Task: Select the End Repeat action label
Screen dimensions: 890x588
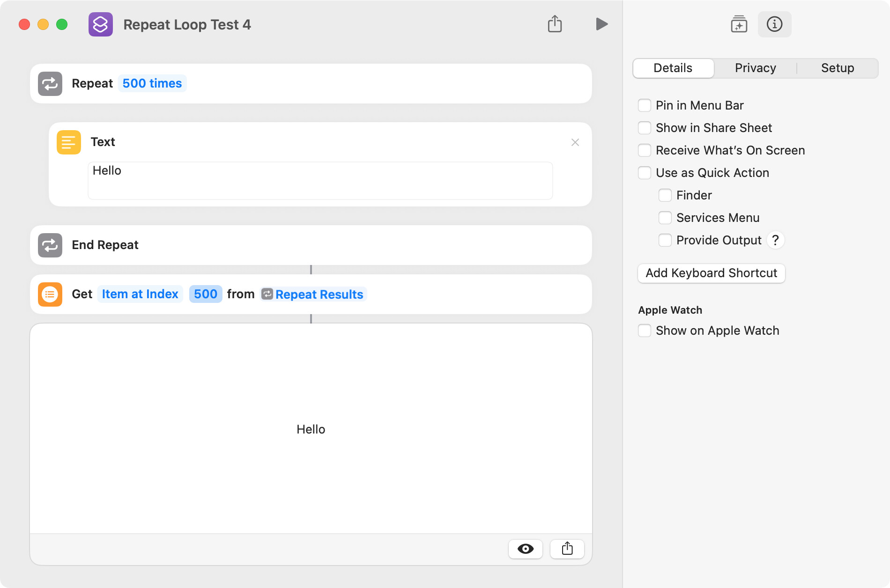Action: click(x=105, y=245)
